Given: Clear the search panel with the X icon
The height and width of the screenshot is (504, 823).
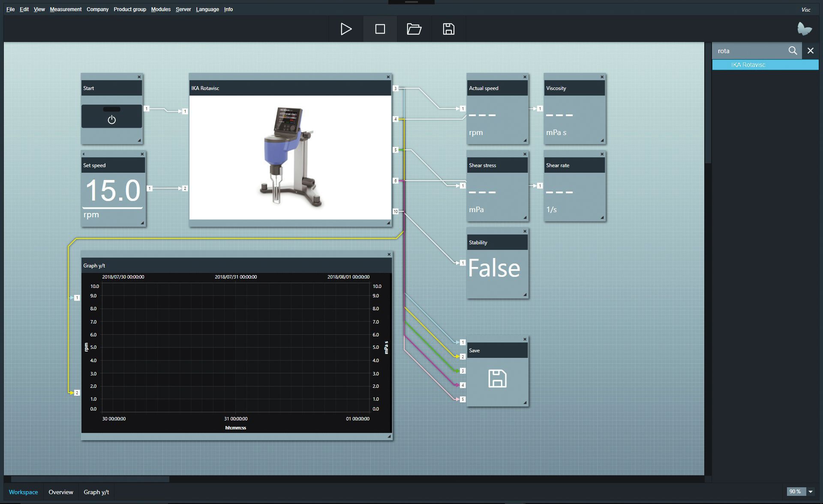Looking at the screenshot, I should [811, 51].
